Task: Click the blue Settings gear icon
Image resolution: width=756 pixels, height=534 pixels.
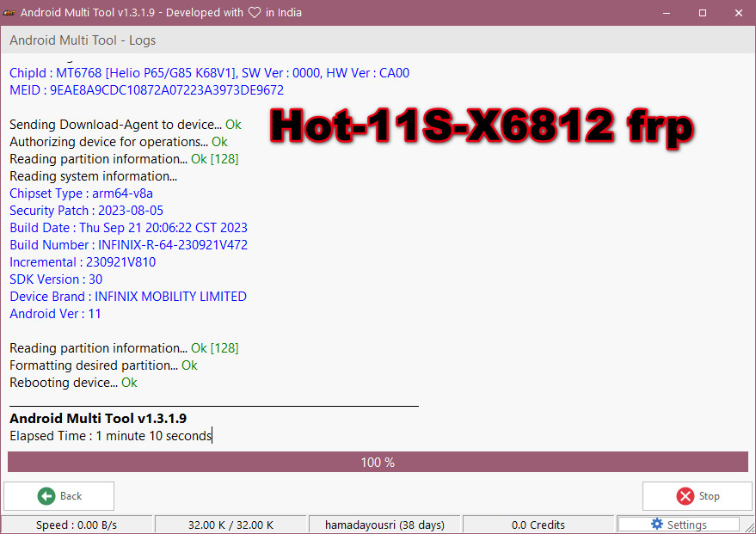Action: [x=657, y=524]
